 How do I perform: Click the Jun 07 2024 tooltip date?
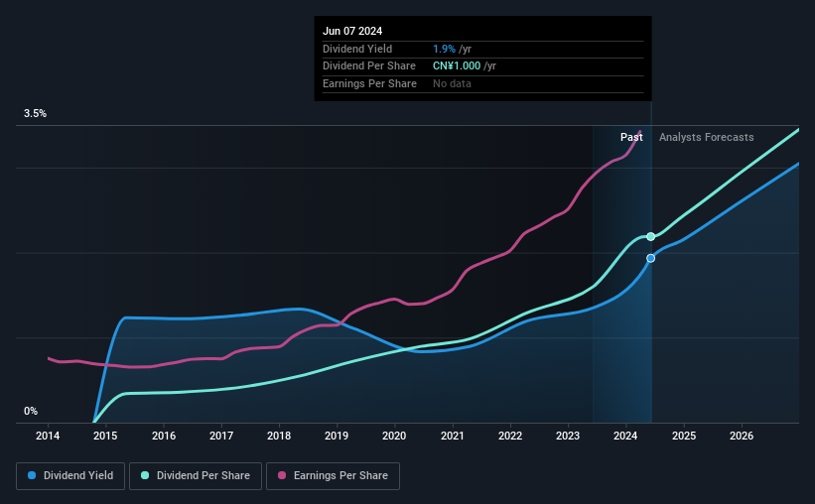[x=352, y=31]
